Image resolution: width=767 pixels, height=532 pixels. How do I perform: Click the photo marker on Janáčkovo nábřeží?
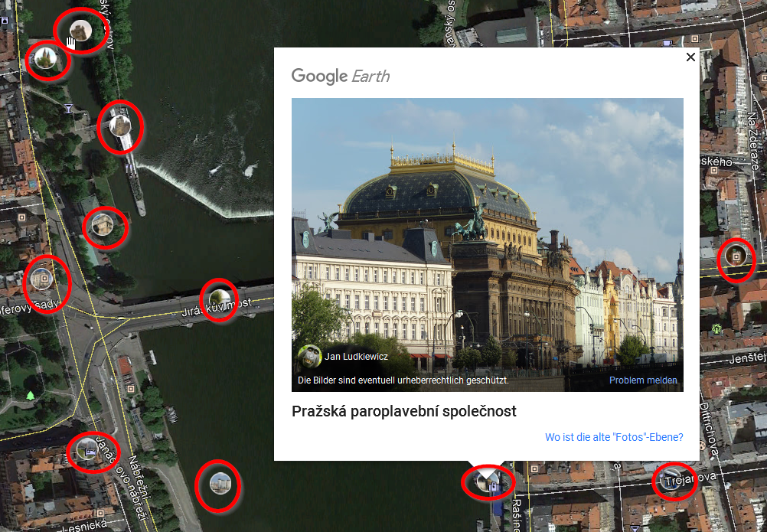88,451
